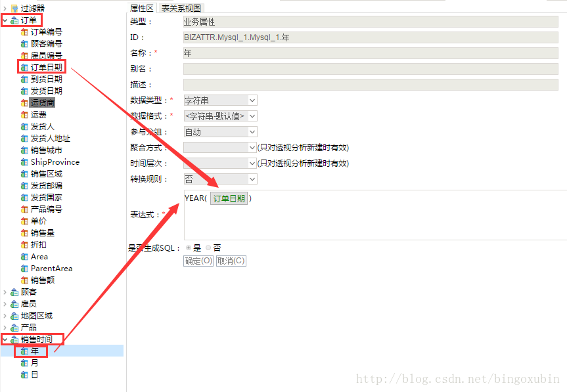Expand the 产品 tree node
567x392 pixels.
point(5,328)
